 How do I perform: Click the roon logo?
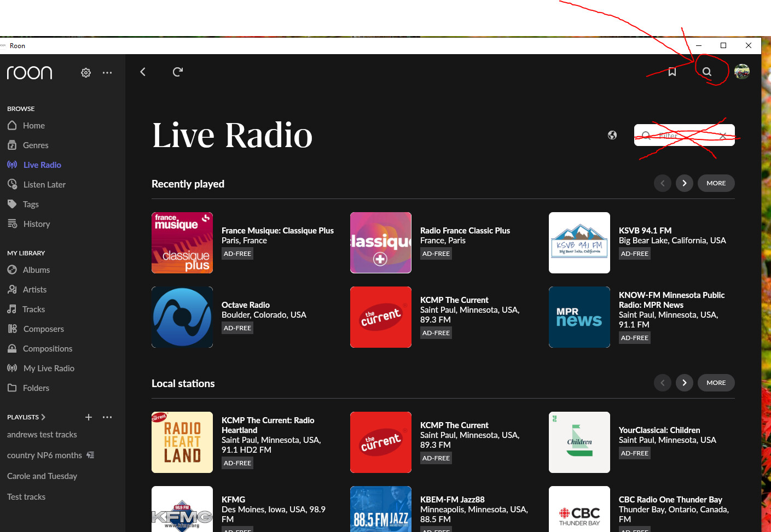(x=30, y=73)
